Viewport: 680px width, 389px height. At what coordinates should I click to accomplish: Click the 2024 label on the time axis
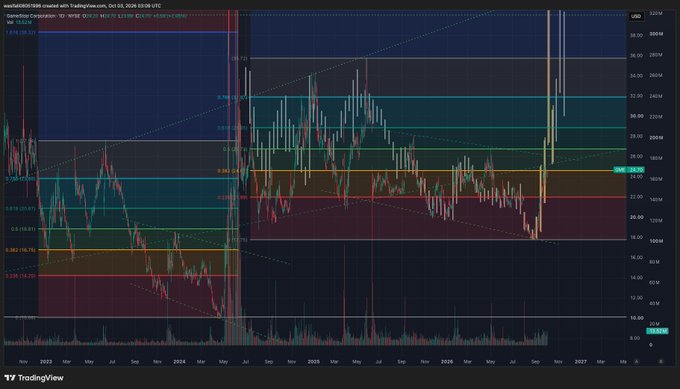179,362
